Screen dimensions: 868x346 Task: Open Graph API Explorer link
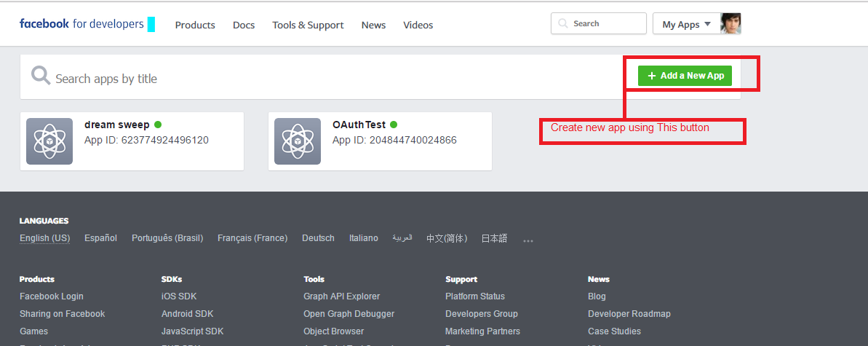341,296
